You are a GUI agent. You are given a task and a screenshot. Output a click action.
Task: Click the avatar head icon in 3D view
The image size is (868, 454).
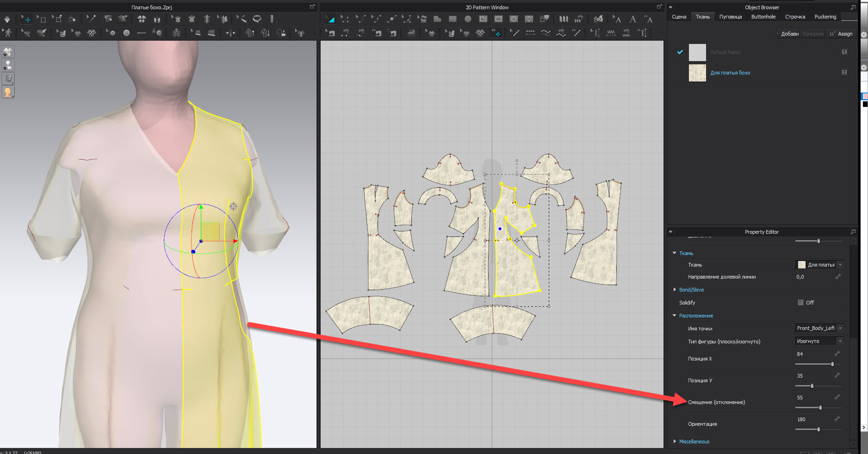click(x=8, y=92)
